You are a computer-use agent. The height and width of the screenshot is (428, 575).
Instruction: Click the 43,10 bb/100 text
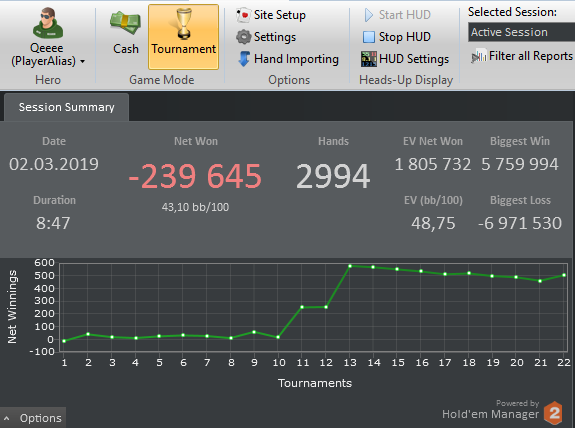point(195,207)
